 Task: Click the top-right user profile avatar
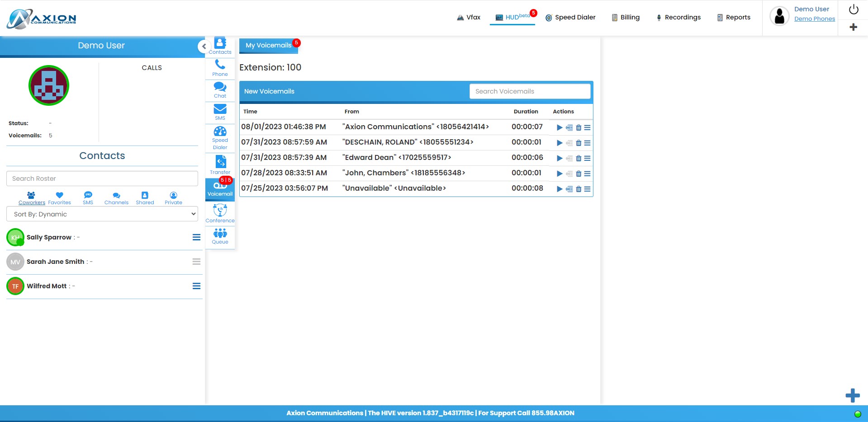coord(779,16)
